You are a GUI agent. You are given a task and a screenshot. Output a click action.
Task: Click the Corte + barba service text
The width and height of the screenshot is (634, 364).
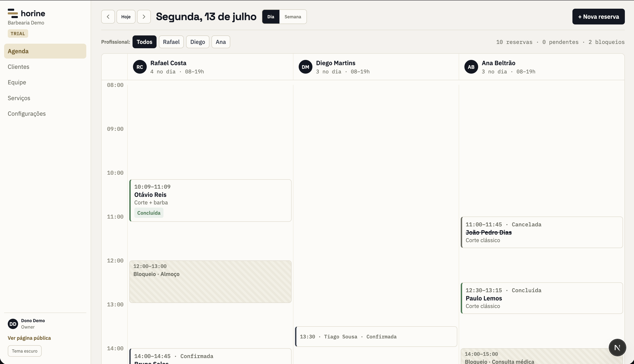click(151, 203)
